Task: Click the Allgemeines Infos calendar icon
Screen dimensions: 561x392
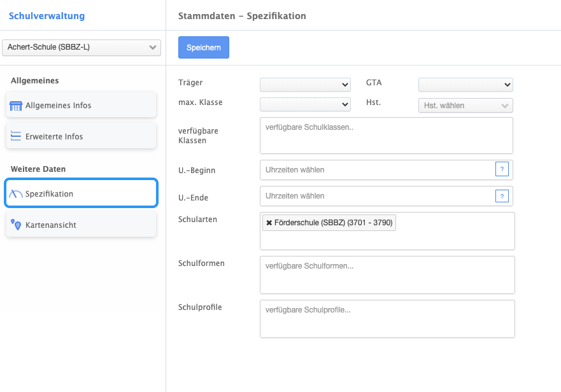Action: [17, 106]
